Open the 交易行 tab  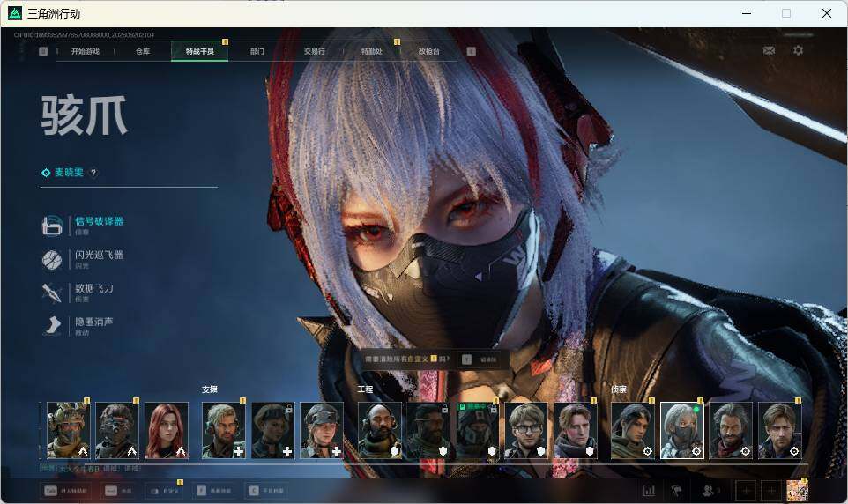(x=314, y=51)
